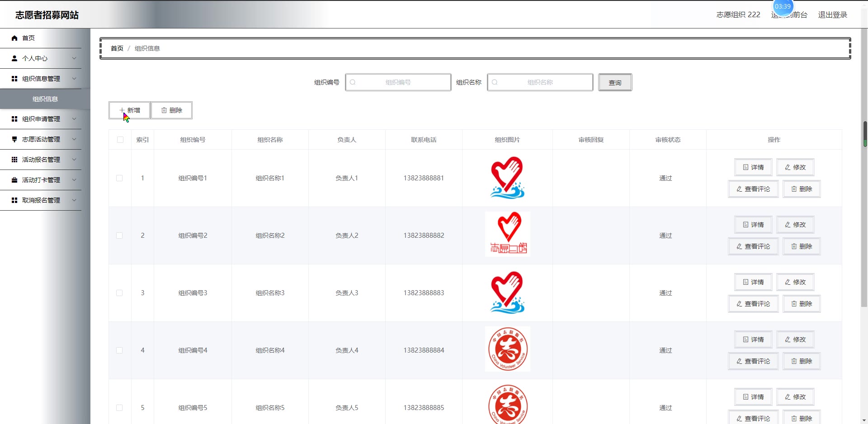Click organization image thumbnail for 组织名称2

pos(507,234)
